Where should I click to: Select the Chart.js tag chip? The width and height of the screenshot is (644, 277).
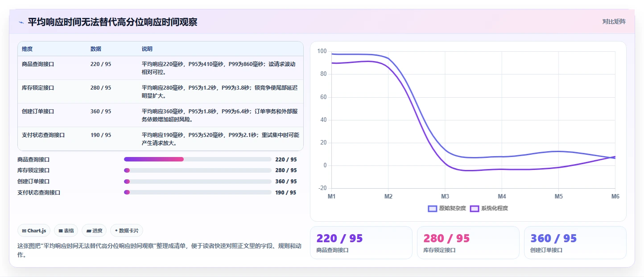click(34, 231)
